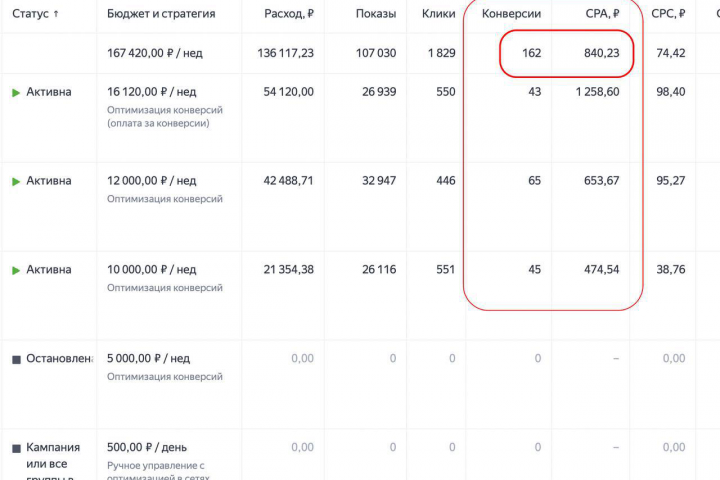Click the Кампания или все группы status

click(53, 462)
